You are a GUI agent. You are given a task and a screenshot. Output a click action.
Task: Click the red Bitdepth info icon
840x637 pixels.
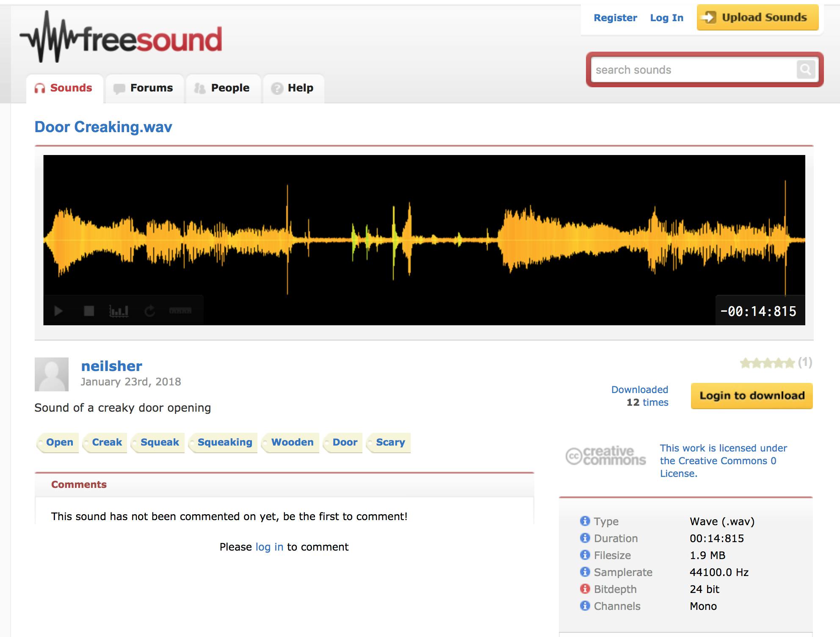click(585, 589)
